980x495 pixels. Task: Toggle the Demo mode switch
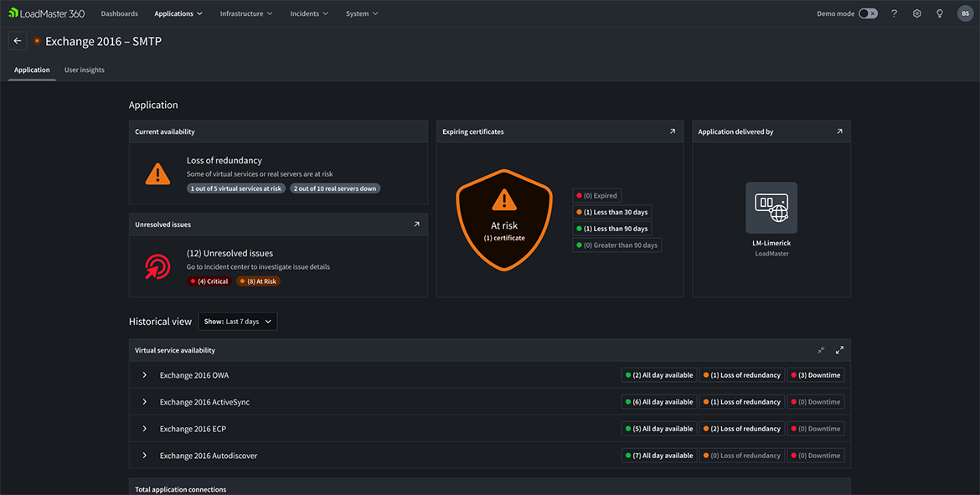tap(868, 13)
